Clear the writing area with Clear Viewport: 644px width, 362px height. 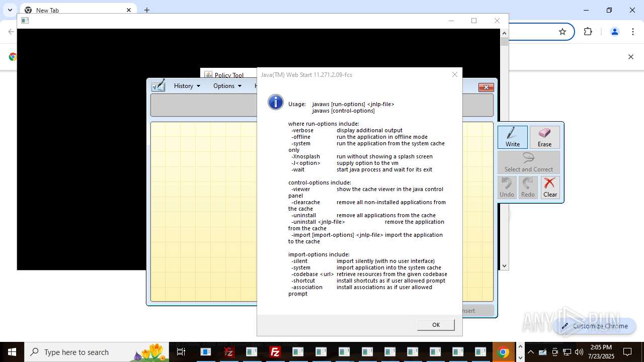[550, 187]
